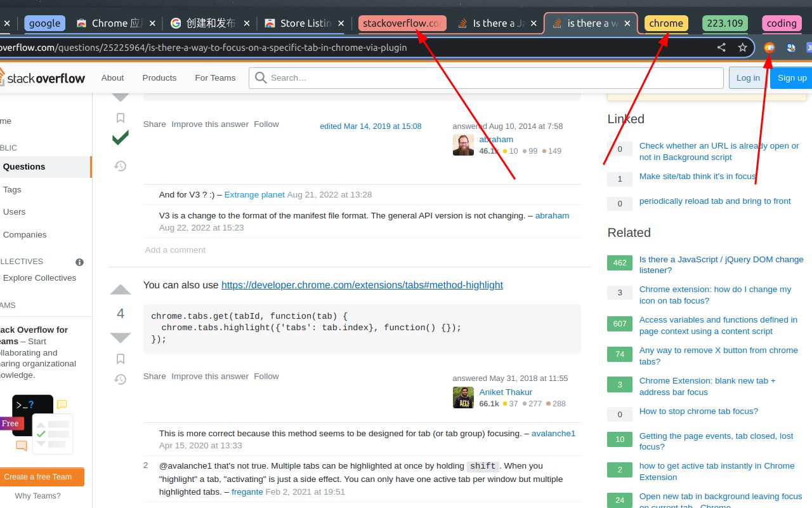This screenshot has height=508, width=812.
Task: Switch to the 创建和发布 tab
Action: 209,23
